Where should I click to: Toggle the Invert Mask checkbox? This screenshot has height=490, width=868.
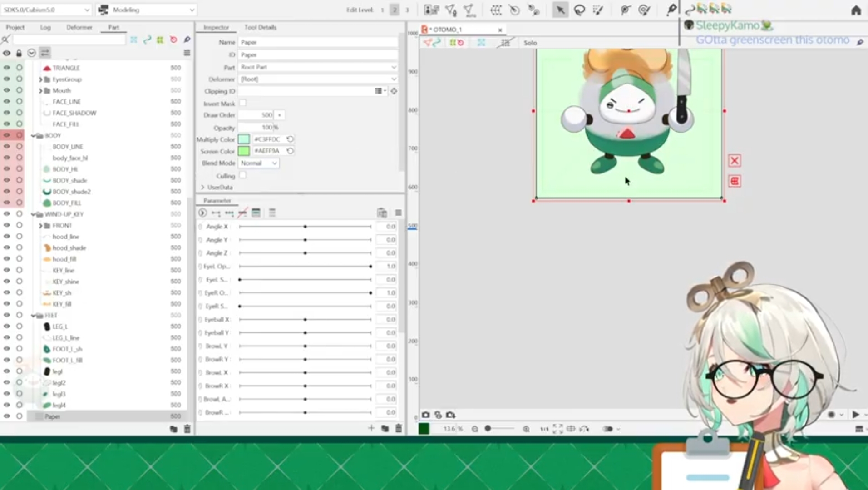click(x=243, y=103)
